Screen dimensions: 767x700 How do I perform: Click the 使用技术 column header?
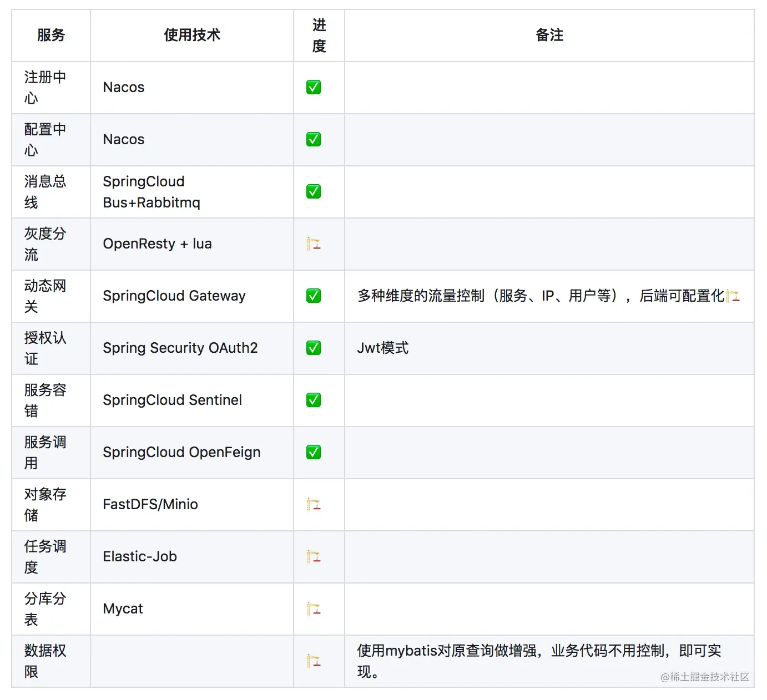(192, 35)
